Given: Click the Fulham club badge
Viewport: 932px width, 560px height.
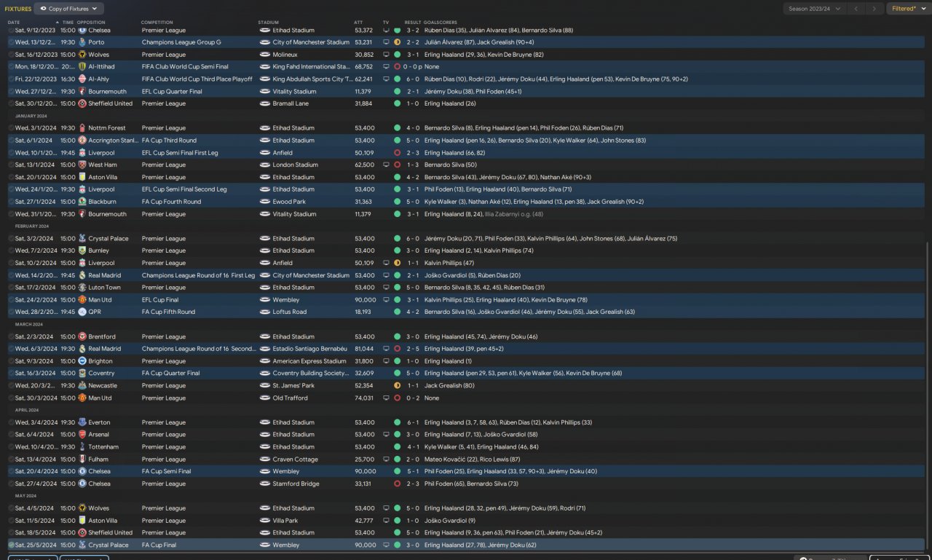Looking at the screenshot, I should click(82, 460).
